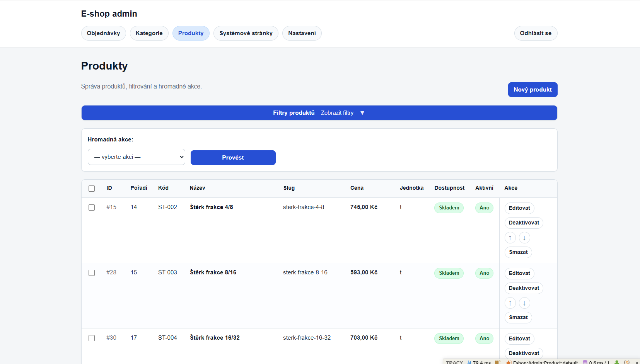Move Štěrk frakce 4/8 up with arrow
Viewport: 640px width, 364px height.
click(510, 238)
